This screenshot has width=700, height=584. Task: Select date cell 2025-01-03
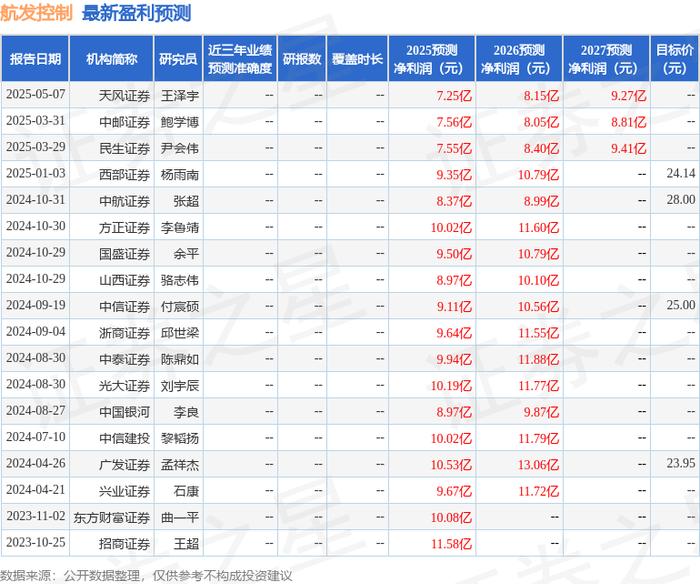coord(36,173)
